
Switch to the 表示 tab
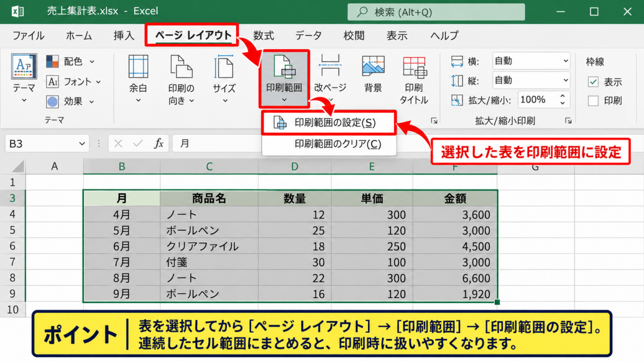pos(397,36)
